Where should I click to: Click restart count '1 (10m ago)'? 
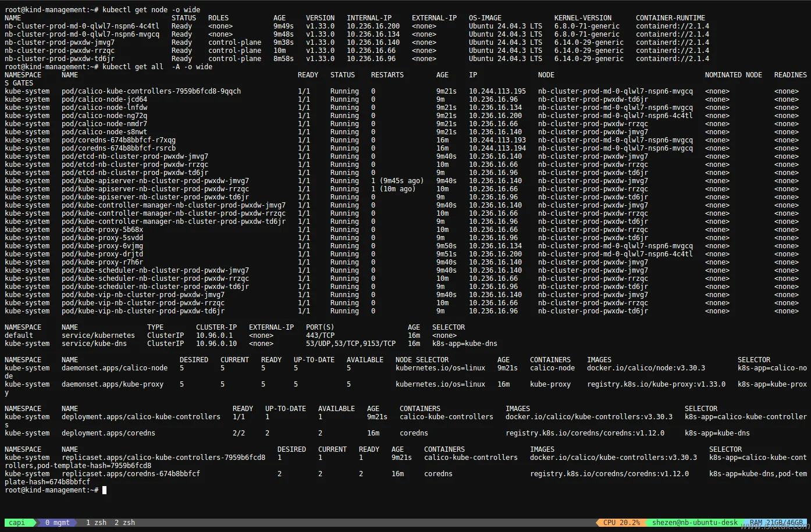point(393,189)
